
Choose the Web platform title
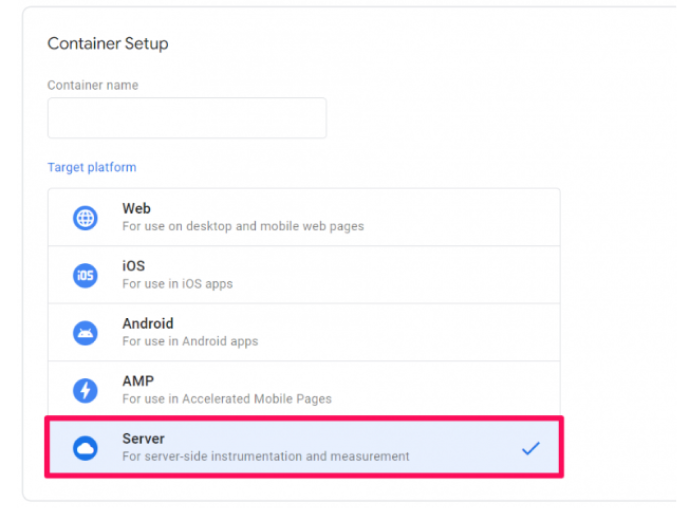(x=136, y=209)
